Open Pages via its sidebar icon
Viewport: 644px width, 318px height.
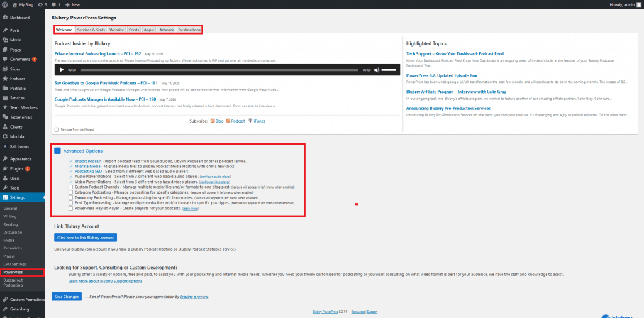5,50
